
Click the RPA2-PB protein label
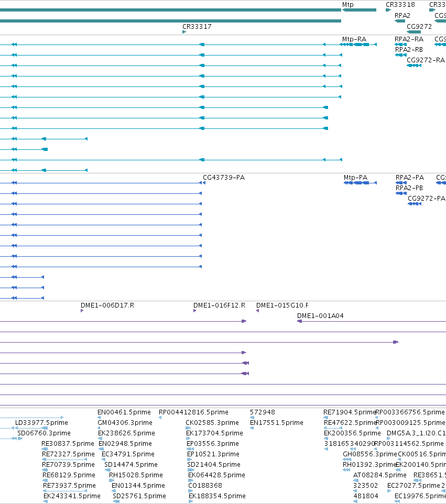(x=409, y=188)
